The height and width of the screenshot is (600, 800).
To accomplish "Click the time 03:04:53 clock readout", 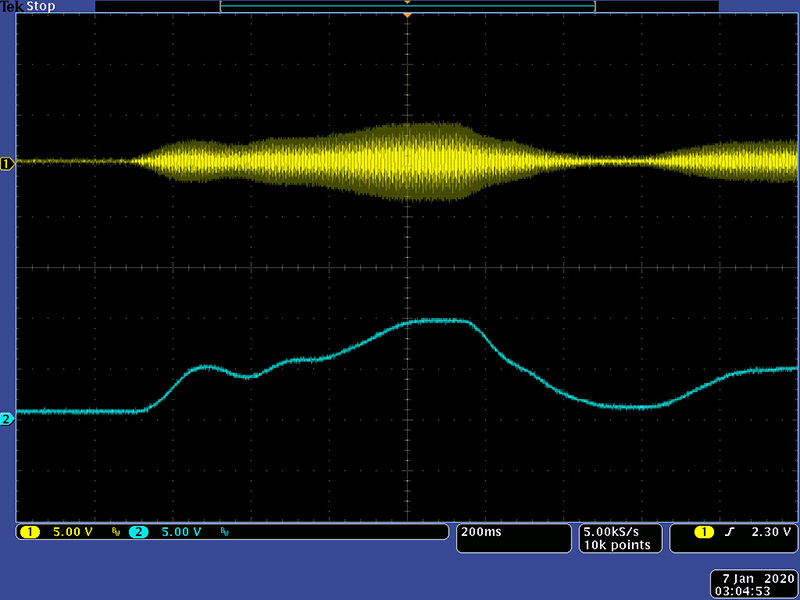I will (756, 591).
